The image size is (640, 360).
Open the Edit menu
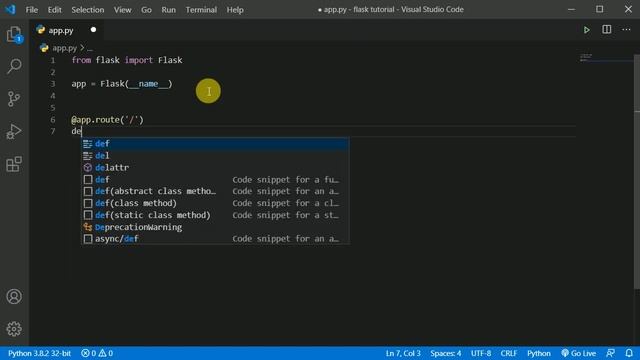click(x=54, y=9)
